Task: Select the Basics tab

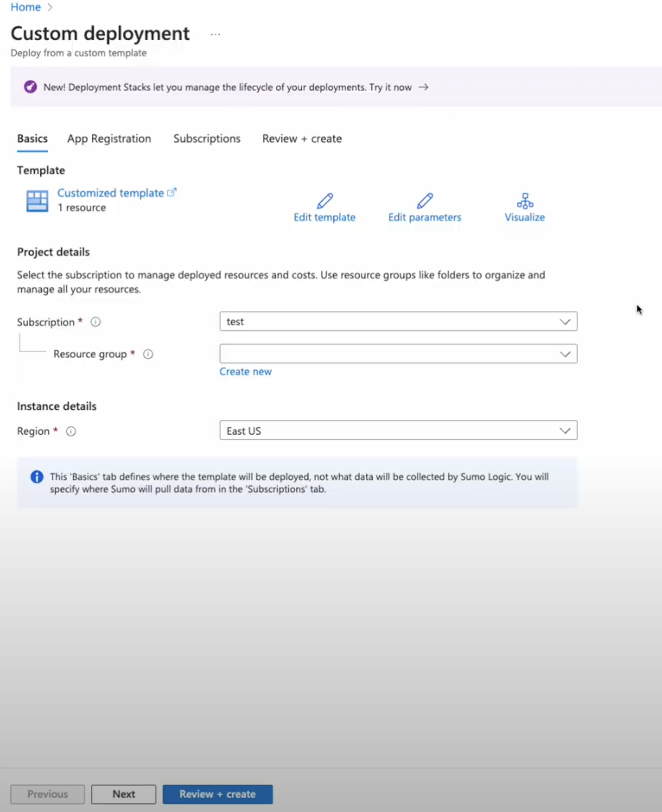Action: 32,138
